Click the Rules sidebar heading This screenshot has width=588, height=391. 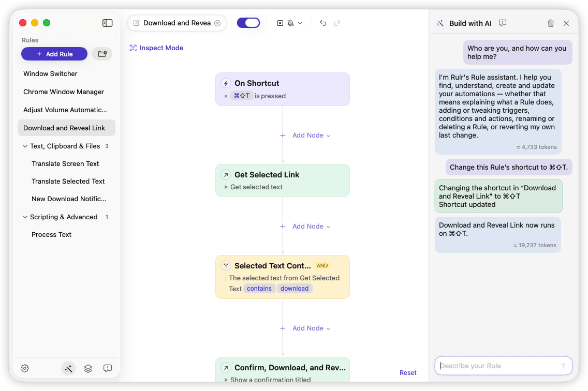coord(30,40)
